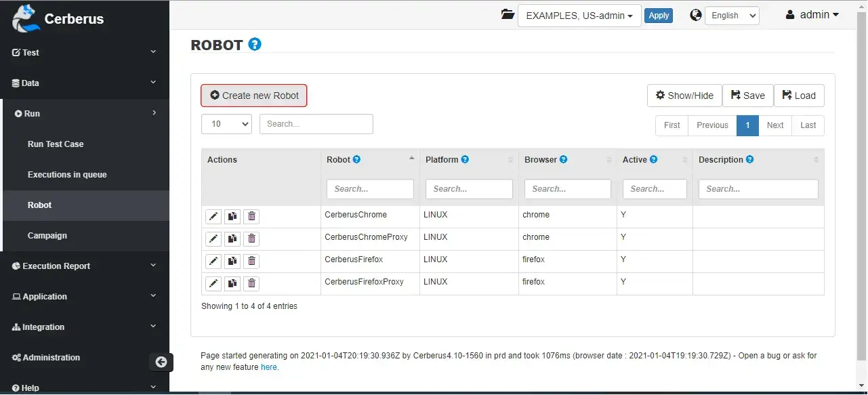Viewport: 868px width, 395px height.
Task: Delete the CerberusFirefox robot via trash icon
Action: [251, 262]
